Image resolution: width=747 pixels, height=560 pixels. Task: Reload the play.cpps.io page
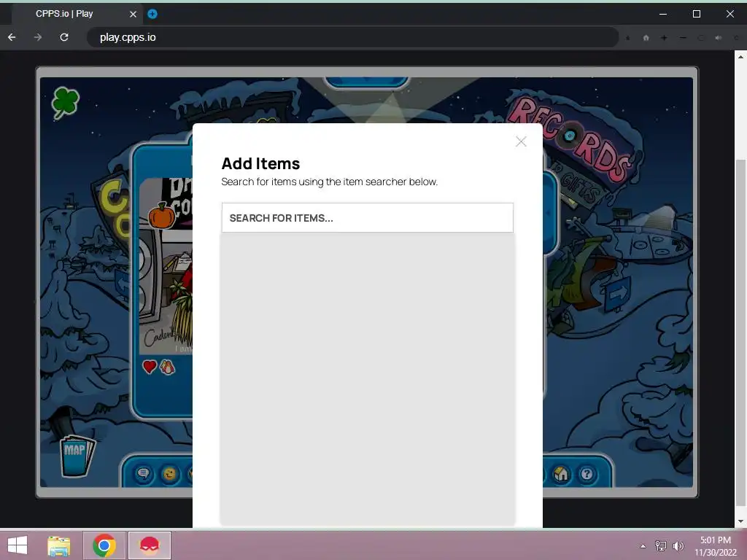(x=64, y=37)
